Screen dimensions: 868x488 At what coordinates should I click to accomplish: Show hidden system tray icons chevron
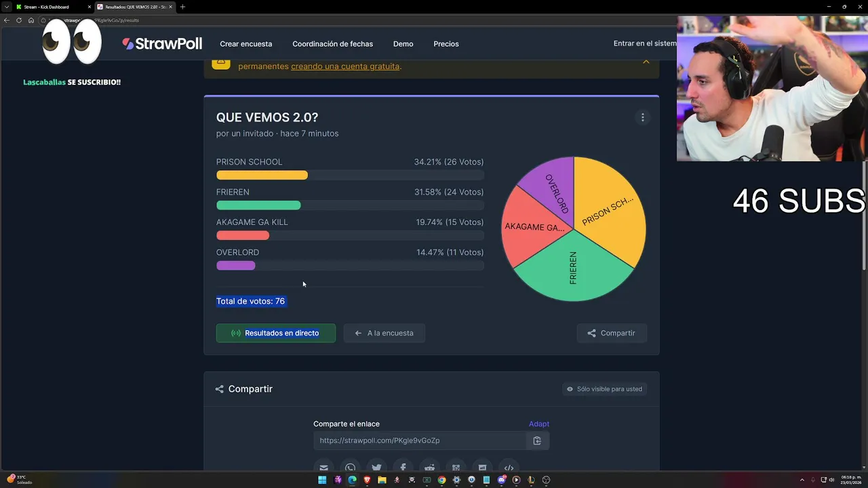tap(802, 480)
